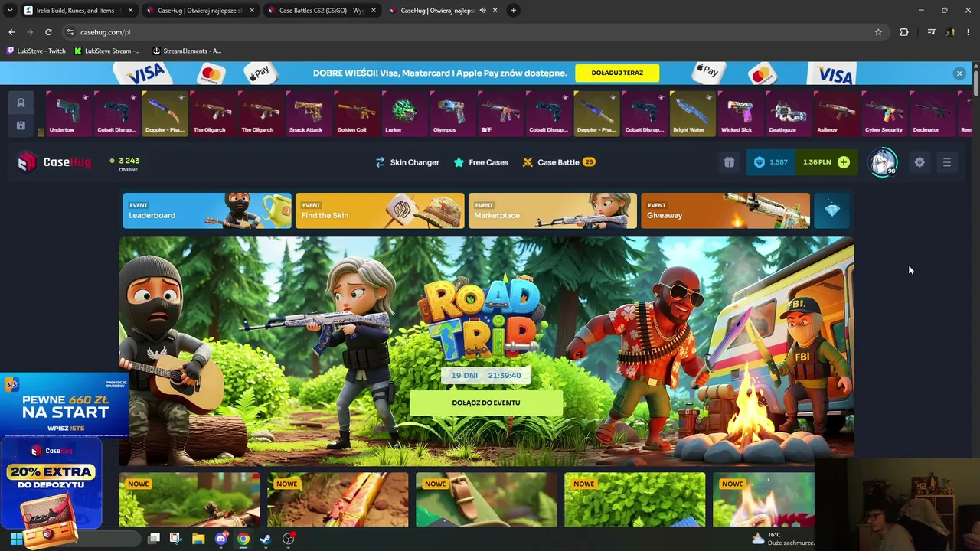Open LukiSteve - Twitch bookmark
This screenshot has height=551, width=980.
(x=37, y=51)
